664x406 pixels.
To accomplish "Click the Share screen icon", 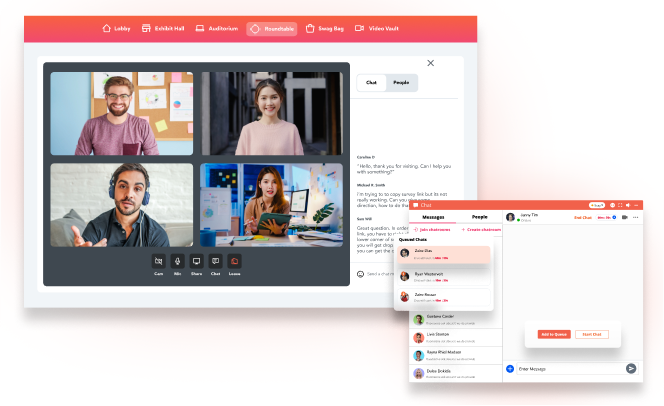I will (196, 262).
